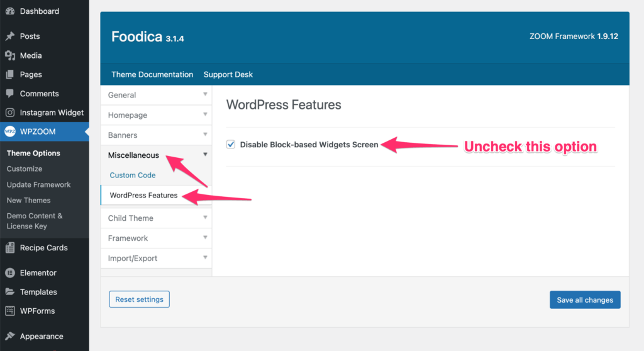Click the Reset settings button
The image size is (644, 351).
[139, 299]
